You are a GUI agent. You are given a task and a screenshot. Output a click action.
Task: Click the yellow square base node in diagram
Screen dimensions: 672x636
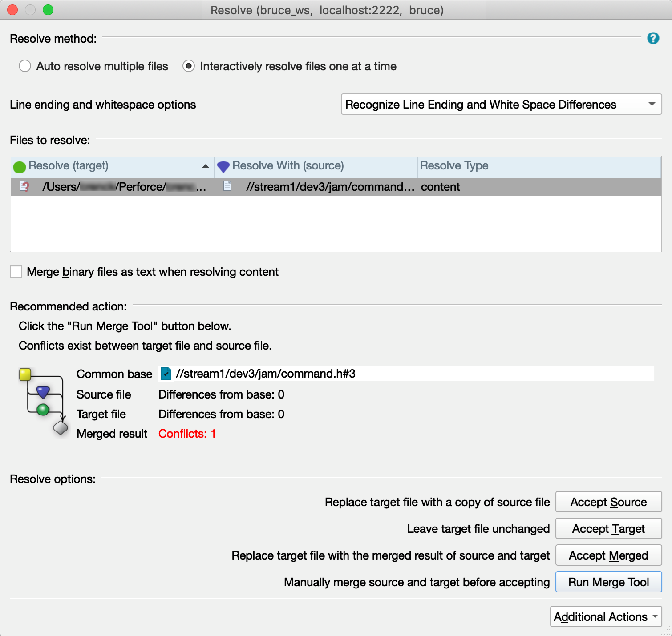coord(25,374)
